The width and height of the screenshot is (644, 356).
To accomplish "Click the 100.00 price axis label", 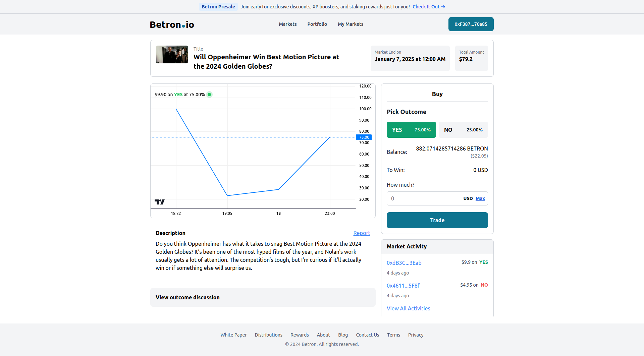I will (x=365, y=109).
